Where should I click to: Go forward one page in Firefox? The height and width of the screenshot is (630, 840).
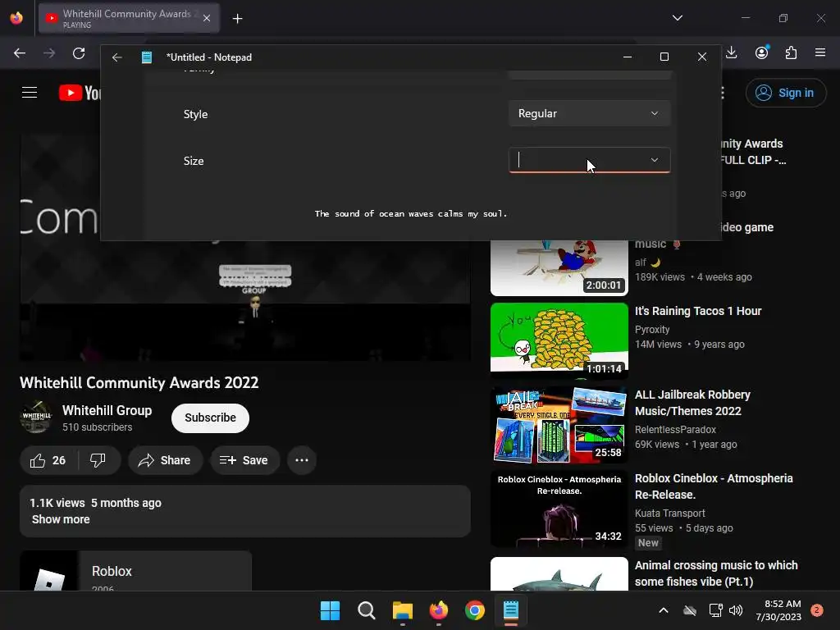[x=49, y=53]
